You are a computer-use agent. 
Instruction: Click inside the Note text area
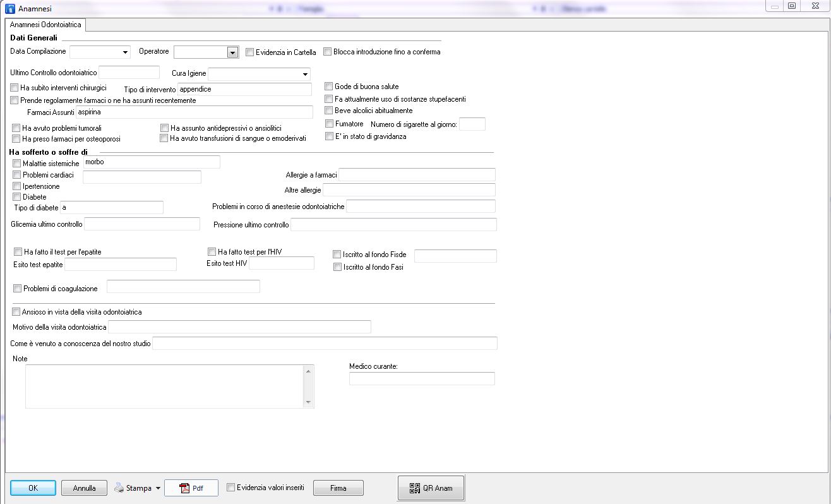pyautogui.click(x=165, y=386)
